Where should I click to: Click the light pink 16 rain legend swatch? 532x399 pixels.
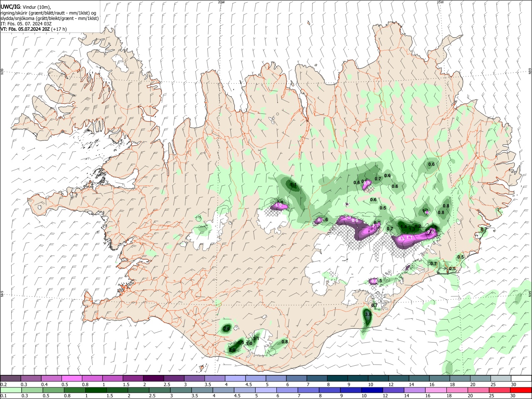pyautogui.click(x=436, y=390)
